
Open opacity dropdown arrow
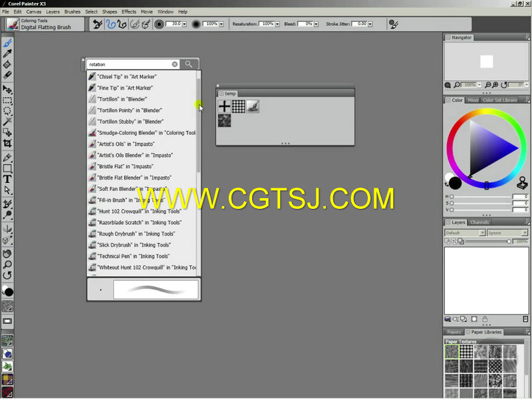[221, 24]
